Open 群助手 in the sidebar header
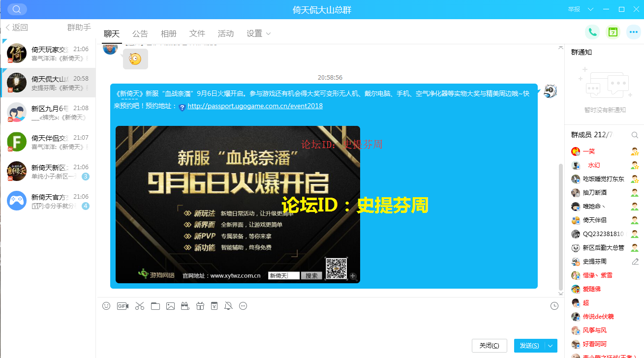 click(79, 28)
